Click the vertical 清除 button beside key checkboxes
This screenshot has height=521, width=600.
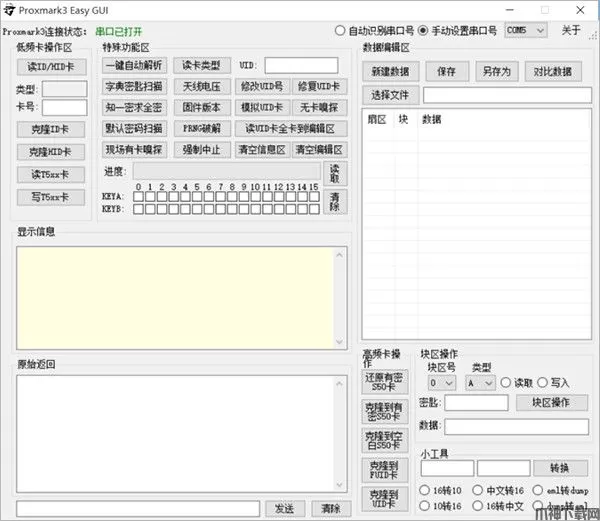click(x=335, y=202)
